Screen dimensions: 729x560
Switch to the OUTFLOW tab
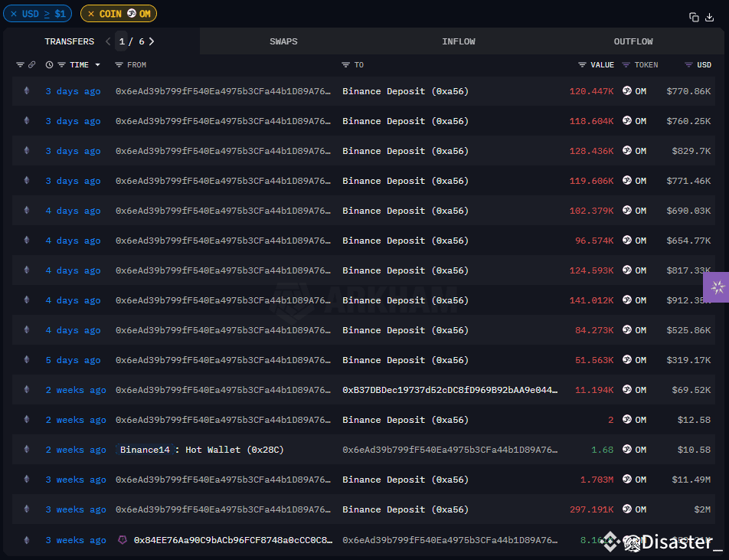(x=633, y=41)
